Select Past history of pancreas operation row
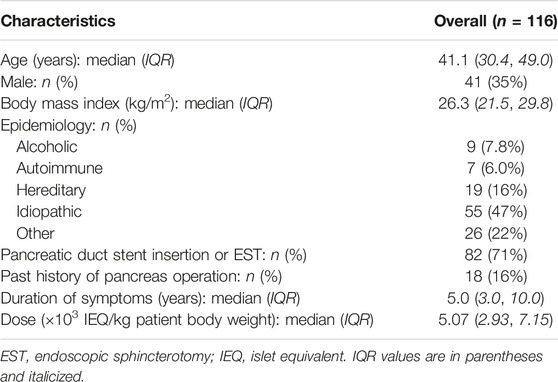The width and height of the screenshot is (558, 382). click(x=279, y=277)
